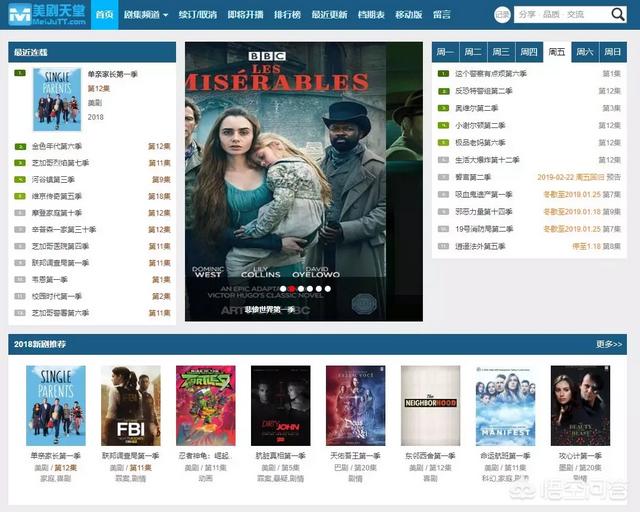
Task: Open the 即将开播 section
Action: [245, 15]
